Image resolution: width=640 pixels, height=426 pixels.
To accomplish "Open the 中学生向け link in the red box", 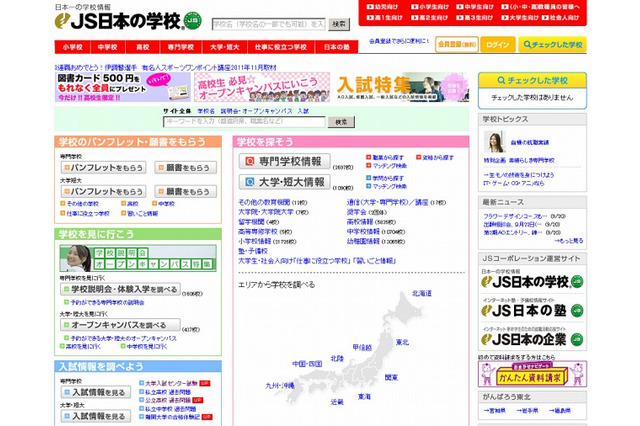I will (475, 7).
